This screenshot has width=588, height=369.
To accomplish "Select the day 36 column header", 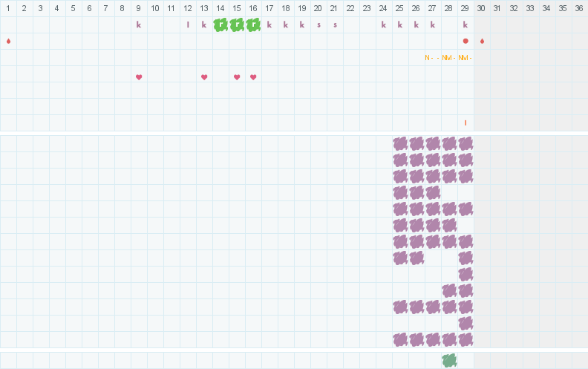I will [579, 8].
